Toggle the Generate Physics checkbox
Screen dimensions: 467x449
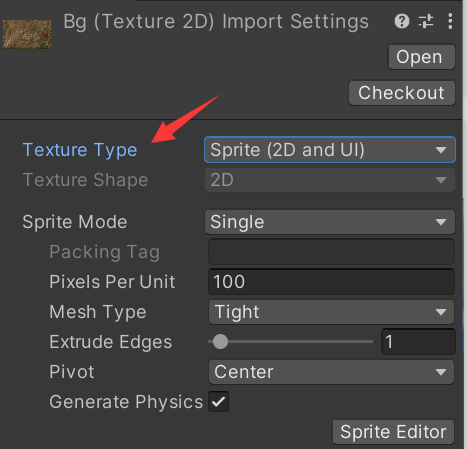[219, 402]
